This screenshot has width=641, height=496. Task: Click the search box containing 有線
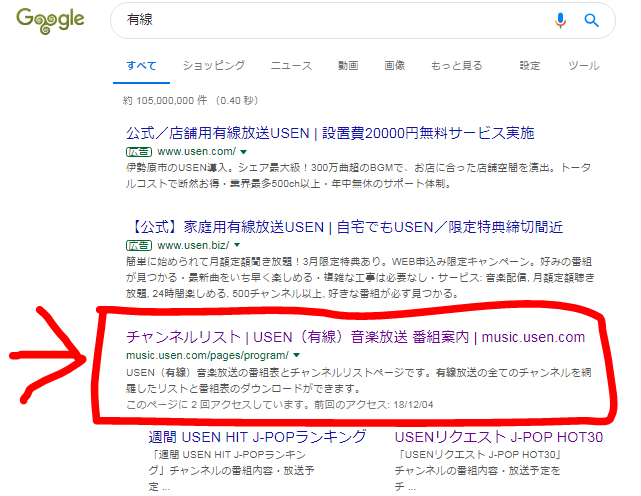pyautogui.click(x=330, y=20)
